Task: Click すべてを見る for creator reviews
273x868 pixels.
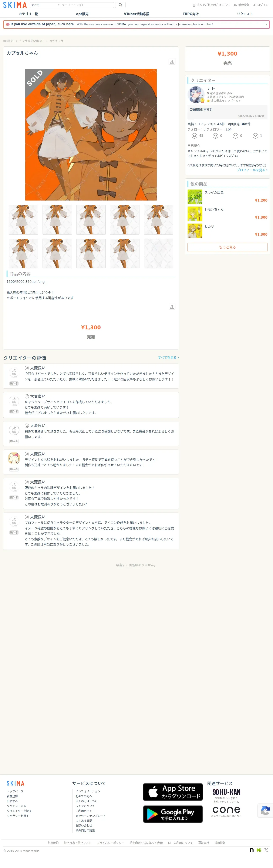Action: [168, 358]
